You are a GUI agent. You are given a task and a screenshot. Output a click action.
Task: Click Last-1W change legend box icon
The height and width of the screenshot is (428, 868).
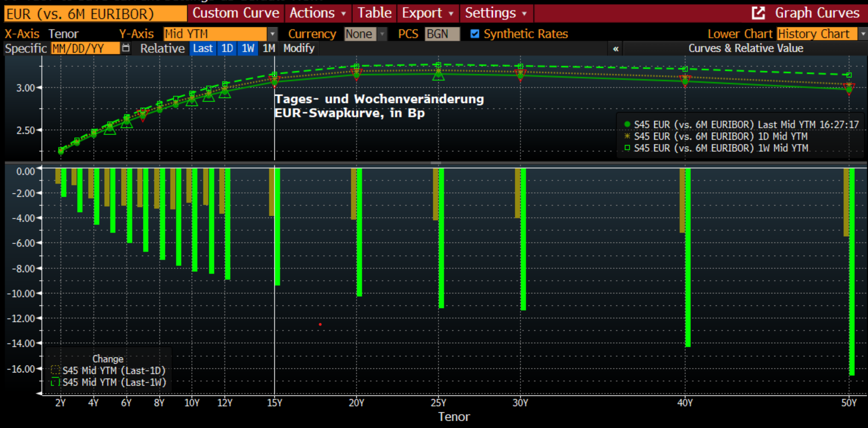(56, 382)
